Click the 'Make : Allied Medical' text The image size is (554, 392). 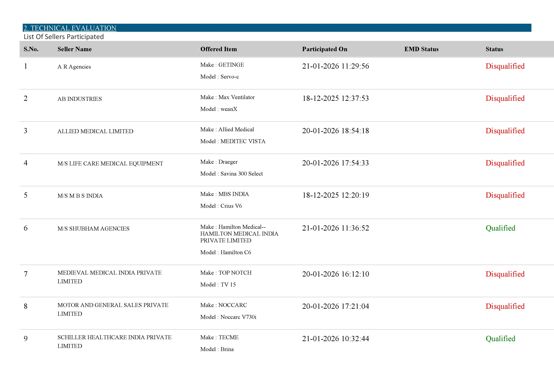tap(227, 129)
